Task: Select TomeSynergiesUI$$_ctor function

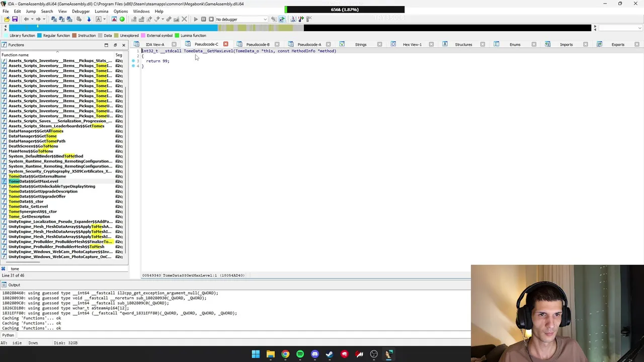Action: [x=33, y=211]
